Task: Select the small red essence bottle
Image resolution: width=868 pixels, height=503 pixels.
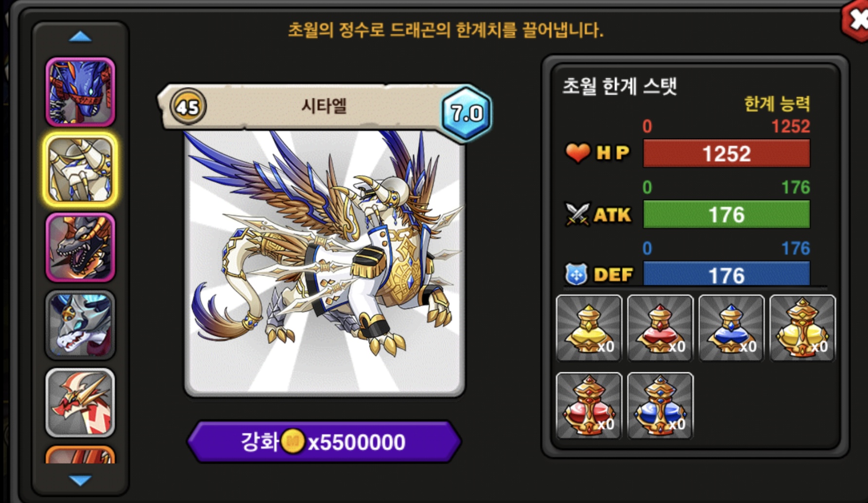Action: (x=660, y=328)
